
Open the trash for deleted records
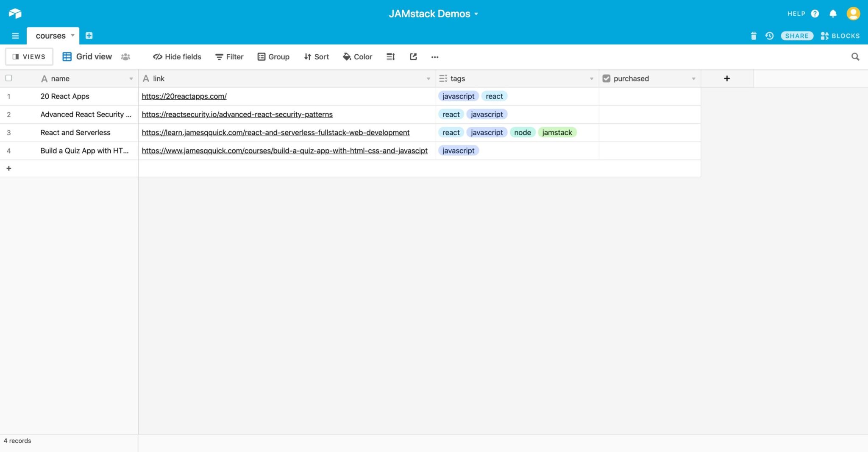(x=754, y=36)
